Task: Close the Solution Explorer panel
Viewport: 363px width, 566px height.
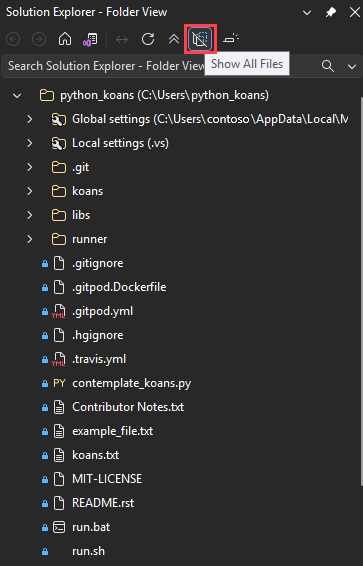Action: [x=355, y=12]
